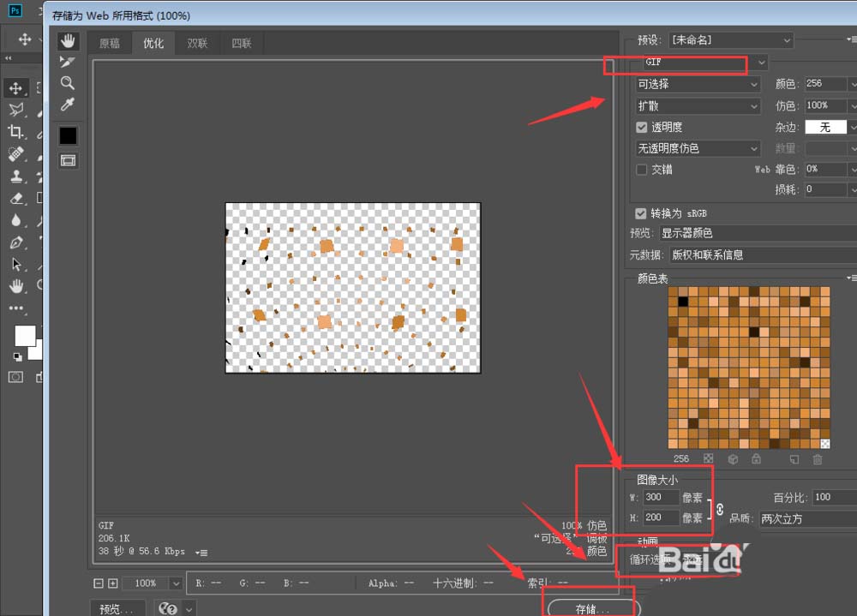Click the trash delete color icon
The height and width of the screenshot is (616, 857).
click(x=817, y=459)
